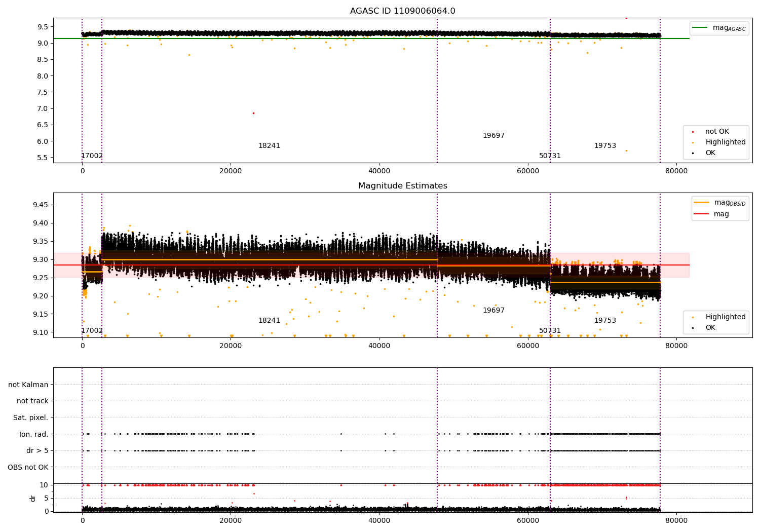This screenshot has height=532, width=760.
Task: Click the 5.5 y-axis tick of top plot
Action: pos(43,158)
